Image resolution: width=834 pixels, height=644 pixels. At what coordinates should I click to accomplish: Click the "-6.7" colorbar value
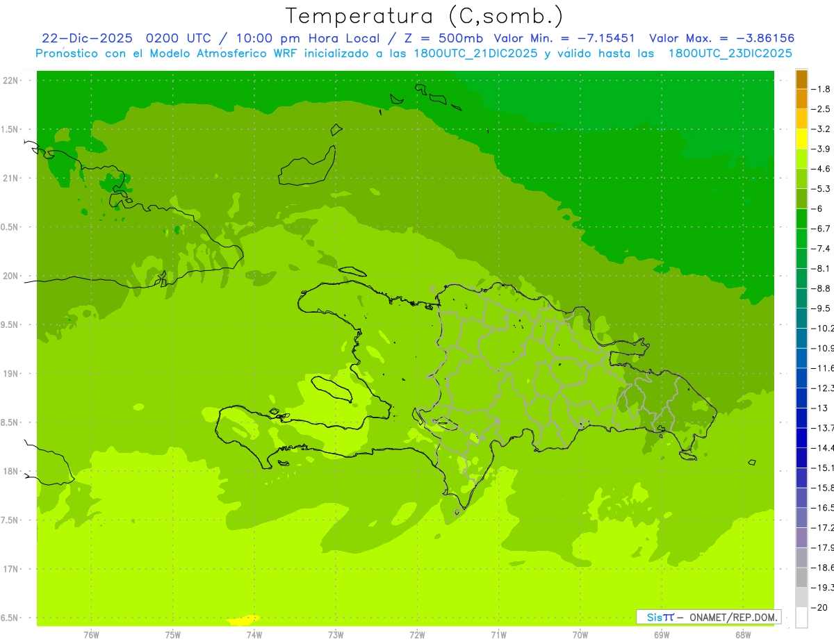click(x=821, y=229)
